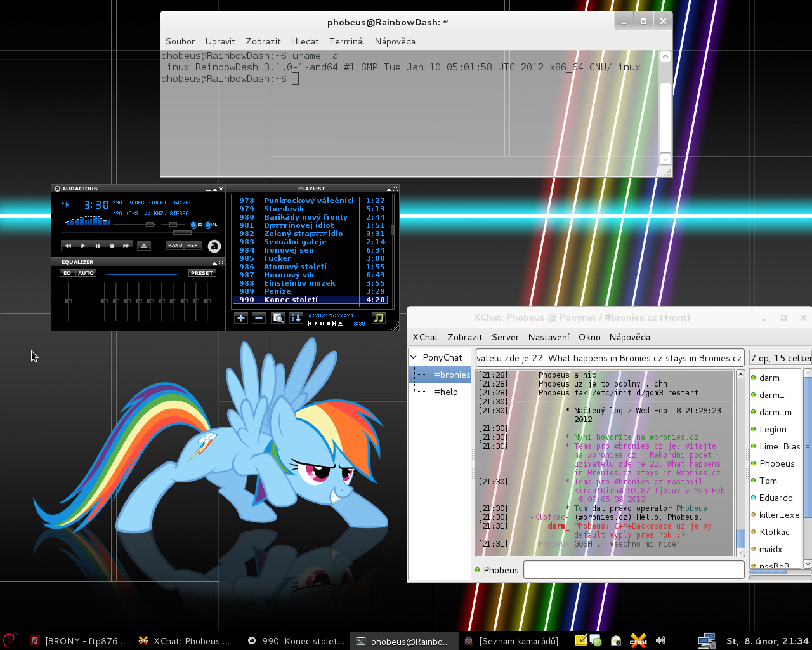
Task: Open terminal Upravit menu
Action: click(220, 41)
